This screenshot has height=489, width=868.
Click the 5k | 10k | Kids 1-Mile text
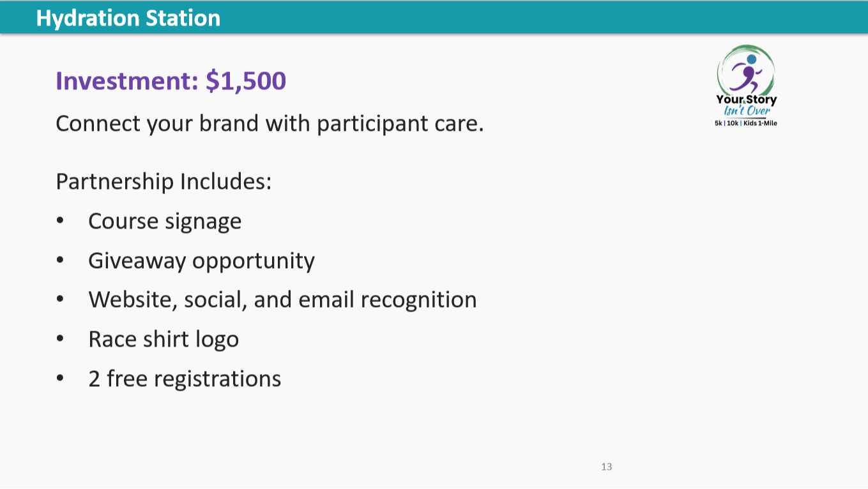(x=746, y=123)
